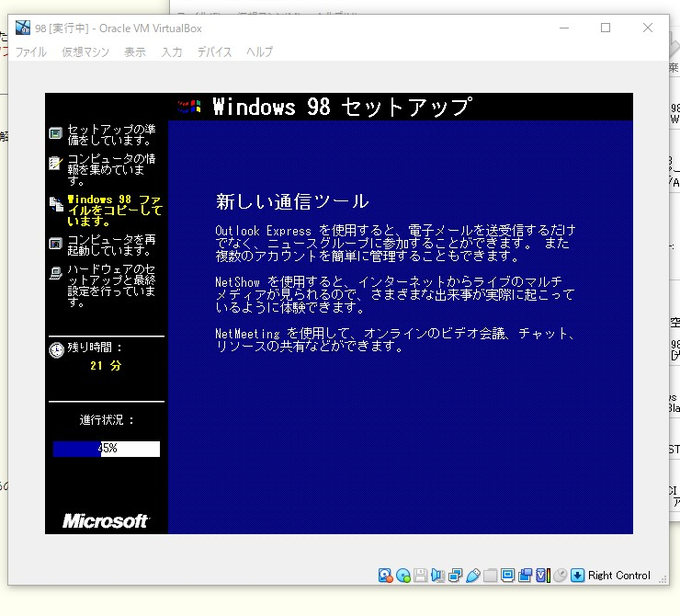Click the NetShow paragraph text
The height and width of the screenshot is (616, 680).
pyautogui.click(x=395, y=295)
